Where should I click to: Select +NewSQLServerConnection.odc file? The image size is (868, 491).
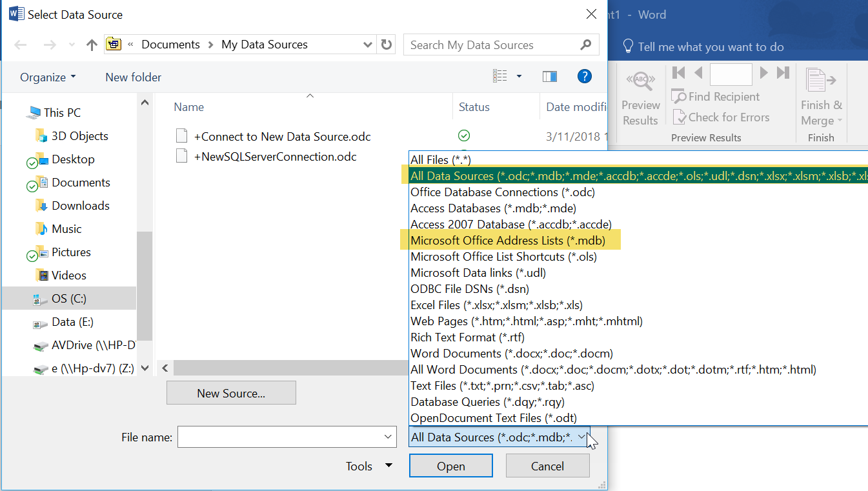tap(275, 157)
